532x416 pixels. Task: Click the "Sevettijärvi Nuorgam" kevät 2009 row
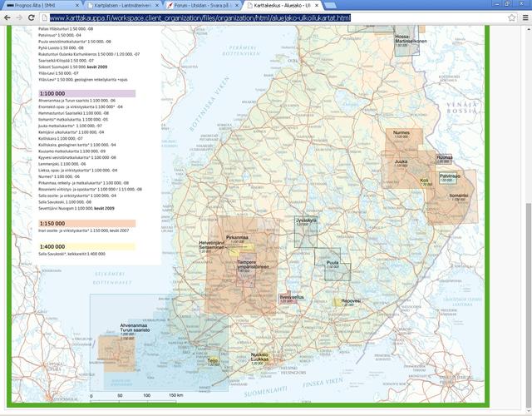pos(76,208)
